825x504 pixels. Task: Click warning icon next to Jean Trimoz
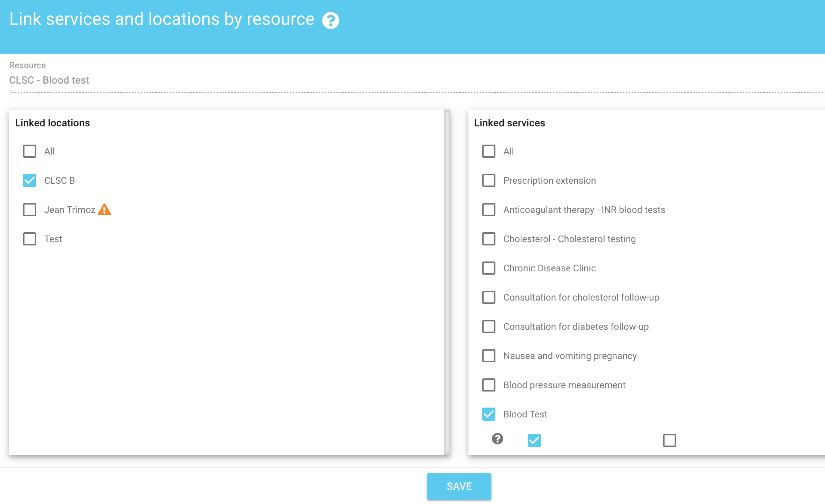tap(104, 210)
